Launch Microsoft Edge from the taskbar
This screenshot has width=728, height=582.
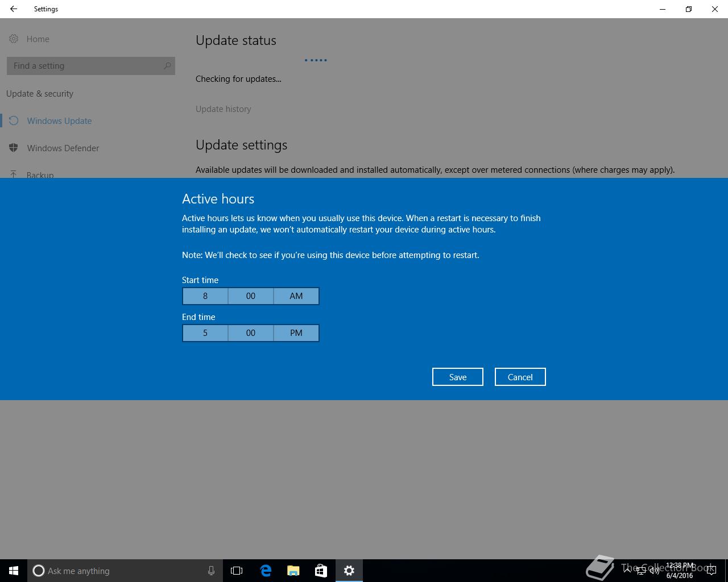266,571
